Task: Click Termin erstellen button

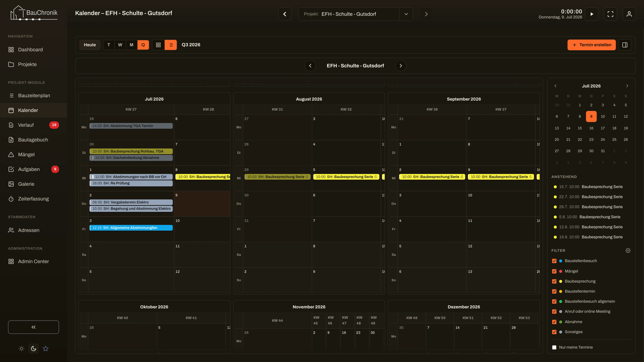Action: 592,45
